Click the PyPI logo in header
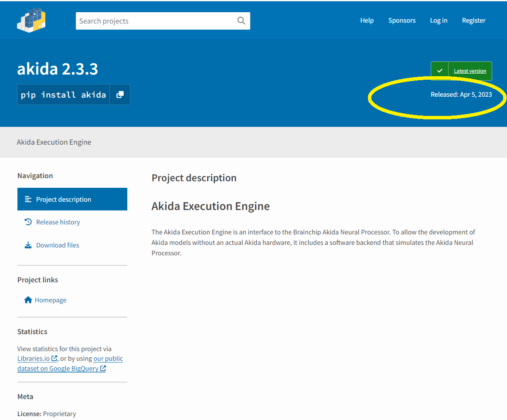Viewport: 507px width, 420px height. pos(31,20)
